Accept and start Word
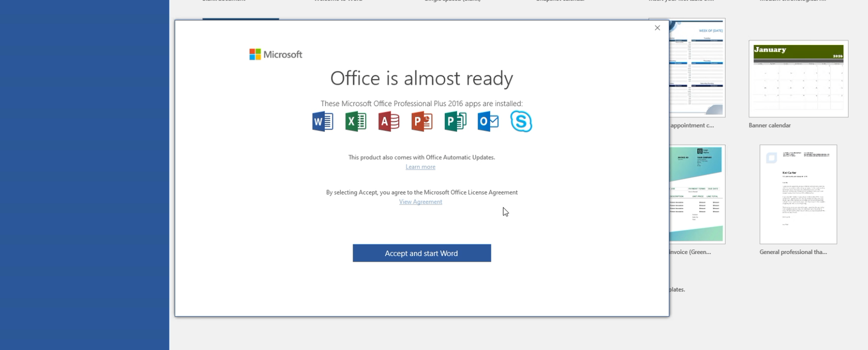Image resolution: width=868 pixels, height=350 pixels. (422, 253)
